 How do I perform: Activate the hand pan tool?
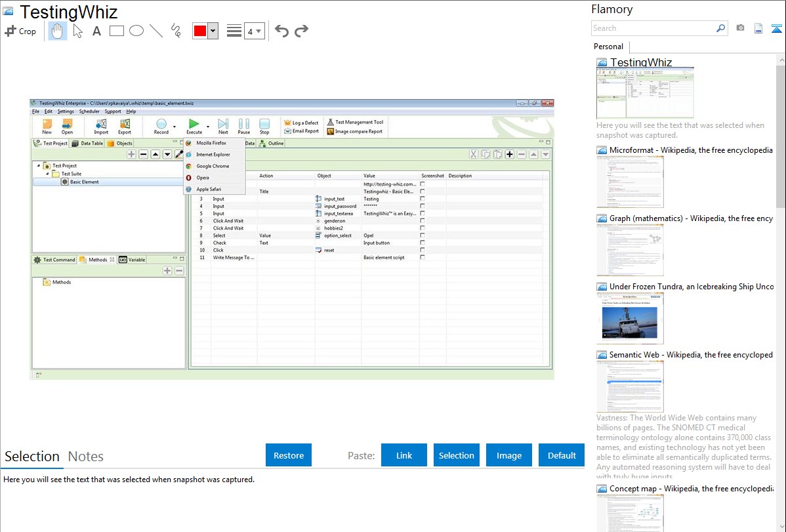click(x=57, y=31)
